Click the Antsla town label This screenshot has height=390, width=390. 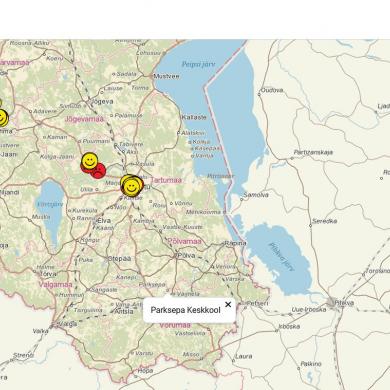[x=124, y=312]
